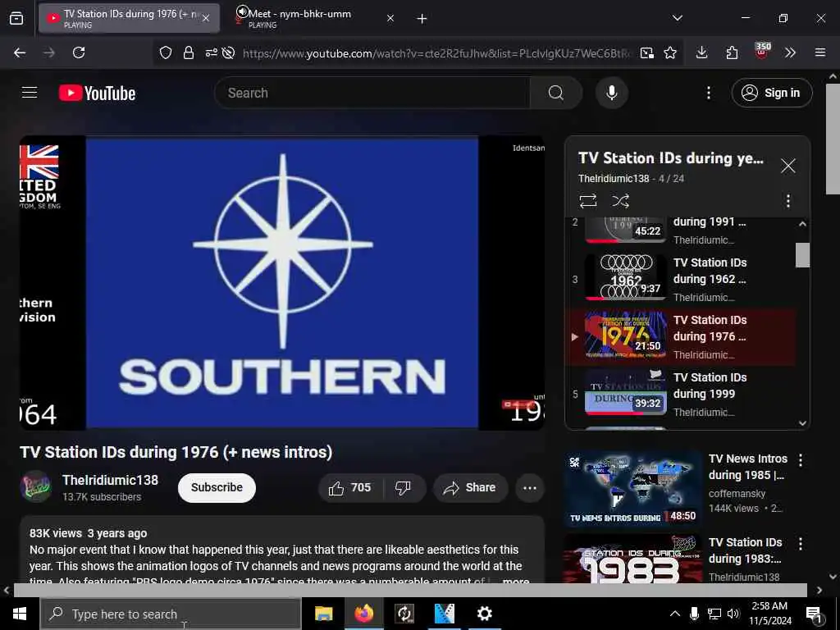This screenshot has height=630, width=840.
Task: Close the YouTube browser tab
Action: pos(206,18)
